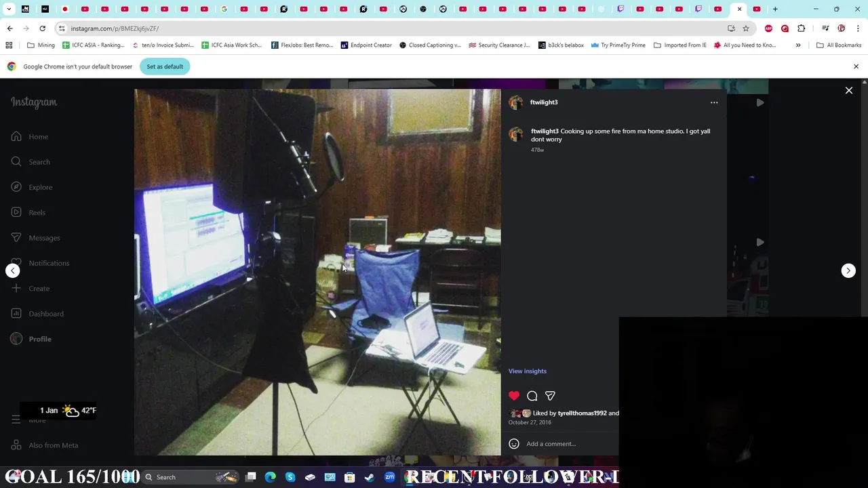Open Zoom from the taskbar
Viewport: 868px width, 488px height.
(389, 477)
